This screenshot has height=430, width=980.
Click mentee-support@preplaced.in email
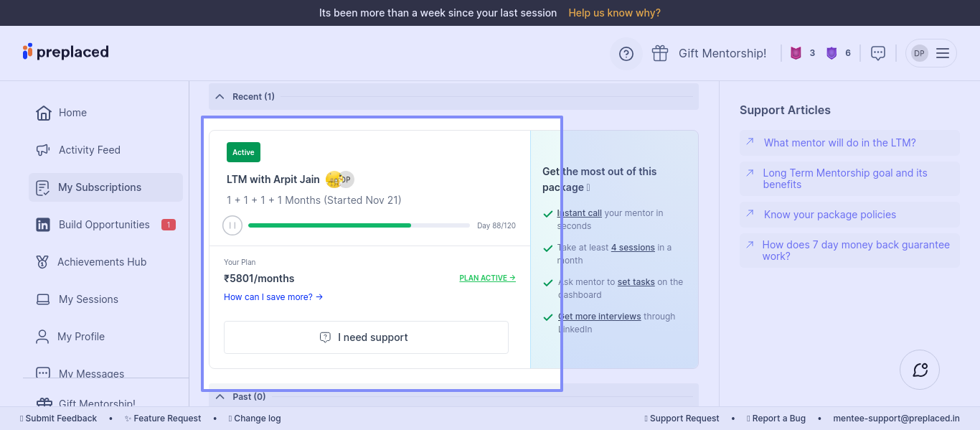click(896, 419)
